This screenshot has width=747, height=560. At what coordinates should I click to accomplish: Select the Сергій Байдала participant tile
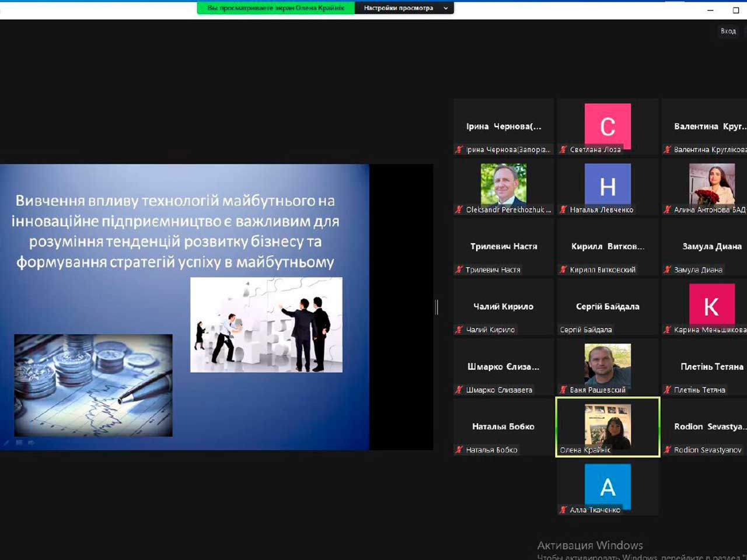tap(608, 307)
